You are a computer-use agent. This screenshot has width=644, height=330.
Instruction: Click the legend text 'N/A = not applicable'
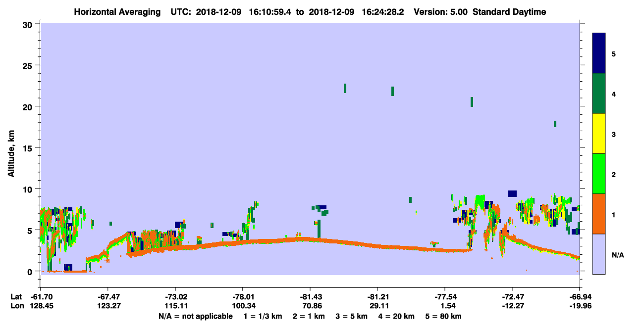(195, 316)
